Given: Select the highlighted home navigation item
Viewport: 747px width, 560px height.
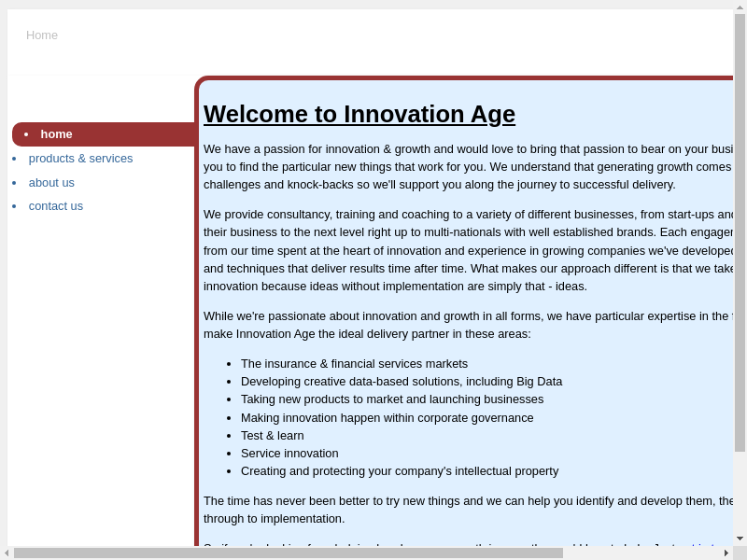Looking at the screenshot, I should pos(56,134).
